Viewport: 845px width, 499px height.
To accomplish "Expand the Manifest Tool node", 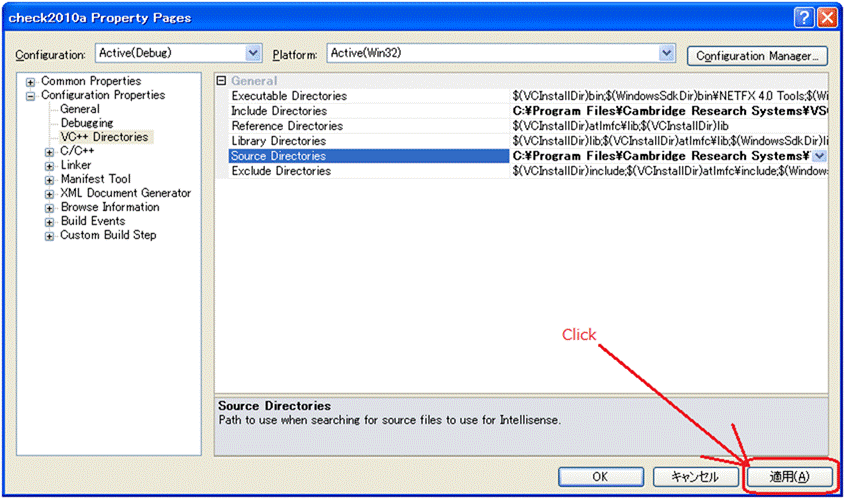I will click(x=50, y=179).
